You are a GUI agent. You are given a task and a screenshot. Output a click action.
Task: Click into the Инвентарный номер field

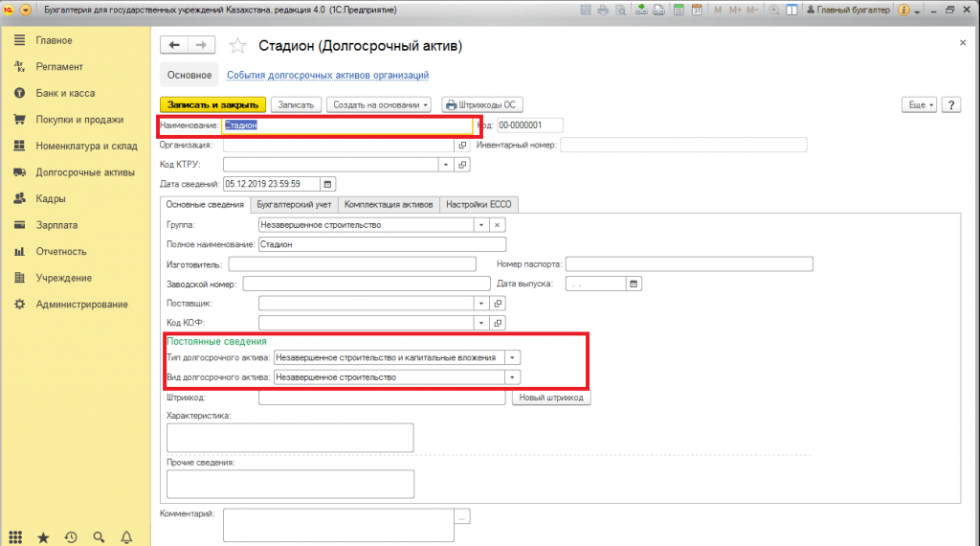[x=683, y=145]
